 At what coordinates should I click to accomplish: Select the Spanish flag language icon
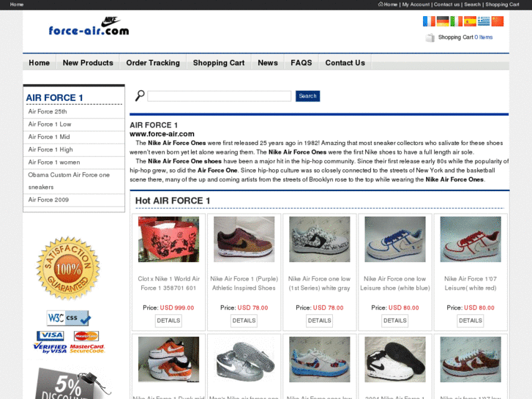point(470,21)
